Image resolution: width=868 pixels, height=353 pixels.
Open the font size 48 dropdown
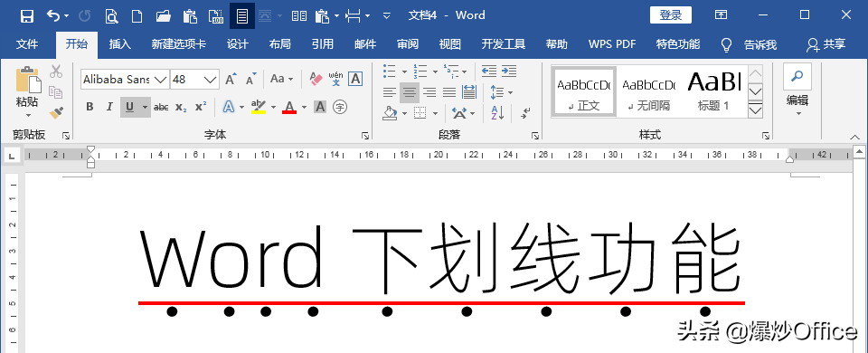pos(211,80)
